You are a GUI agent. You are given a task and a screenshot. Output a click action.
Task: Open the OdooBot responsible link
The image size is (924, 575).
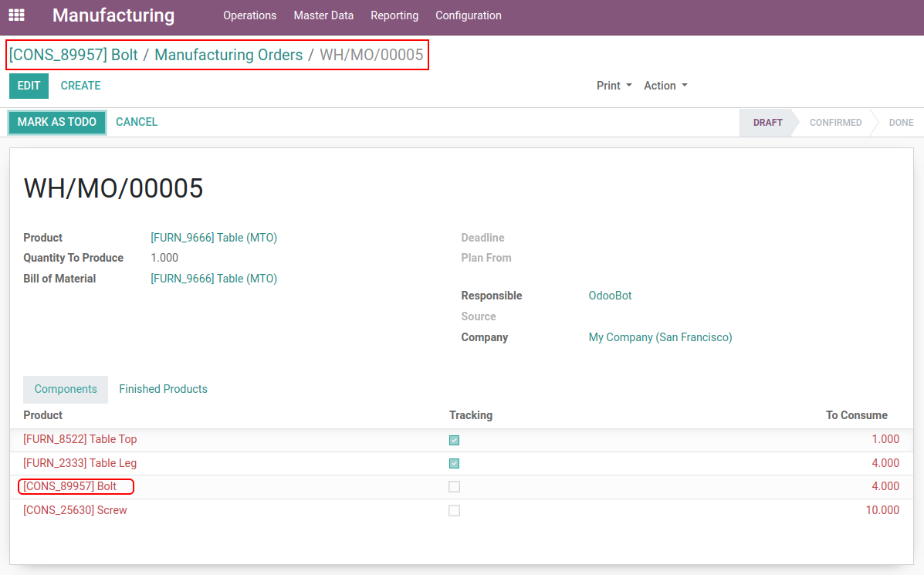(x=610, y=296)
